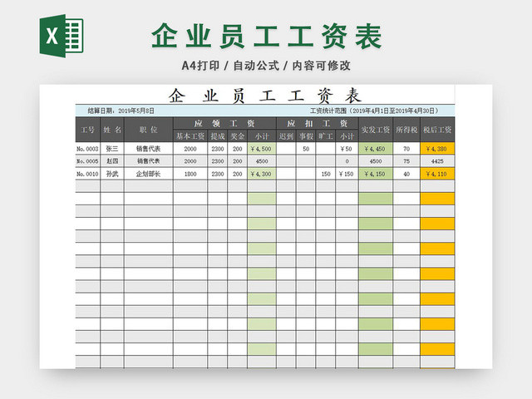The image size is (532, 399).
Task: Click the 所得税 column header
Action: point(406,130)
